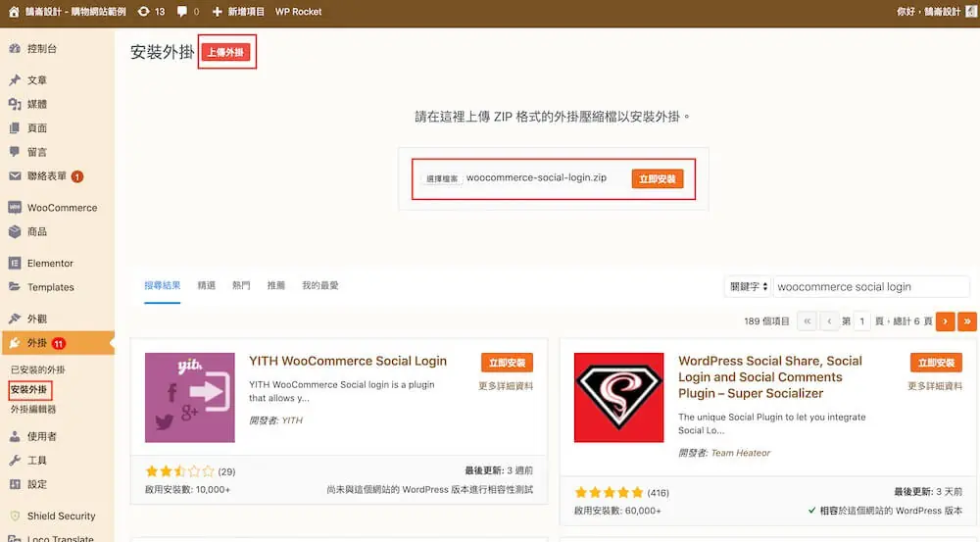This screenshot has height=542, width=980.
Task: Click the Super Socializer plugin thumbnail
Action: [618, 398]
